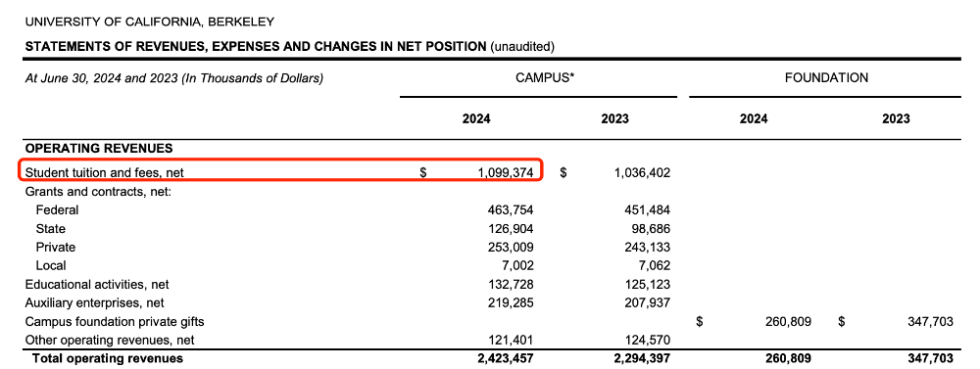
Task: Select the FOUNDATION column header
Action: pyautogui.click(x=826, y=78)
